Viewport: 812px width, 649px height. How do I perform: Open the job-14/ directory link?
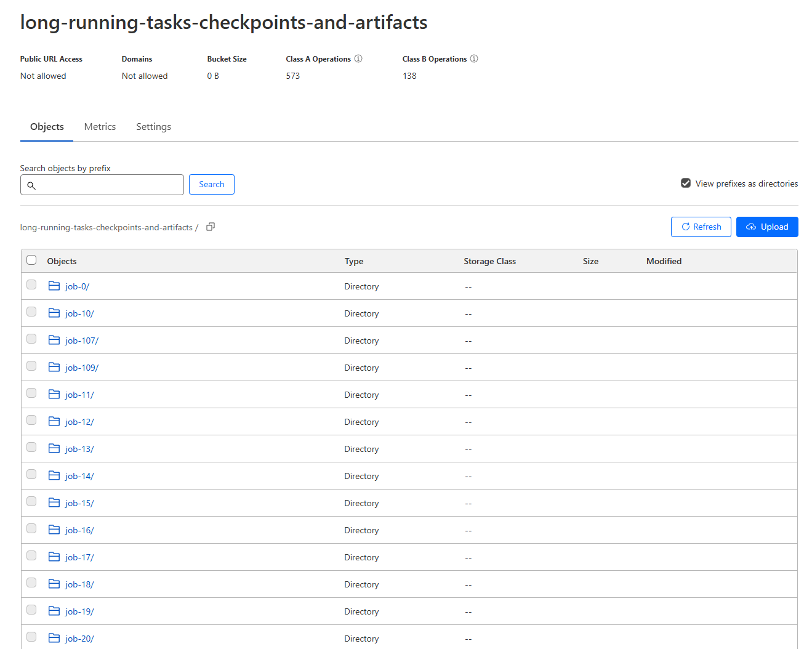(x=79, y=476)
